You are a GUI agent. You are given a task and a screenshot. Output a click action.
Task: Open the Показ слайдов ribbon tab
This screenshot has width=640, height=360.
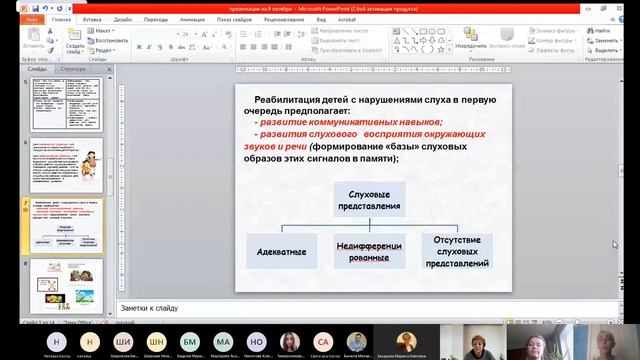234,19
